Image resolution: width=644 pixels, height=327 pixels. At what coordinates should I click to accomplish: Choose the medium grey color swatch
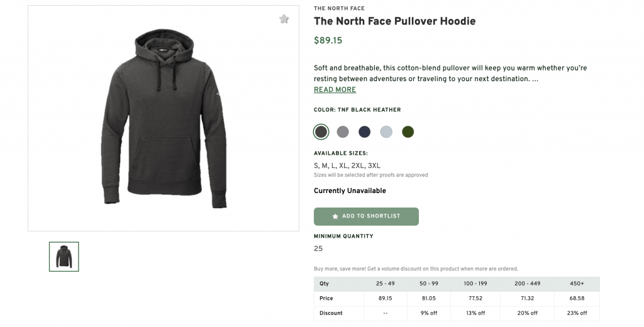(343, 131)
